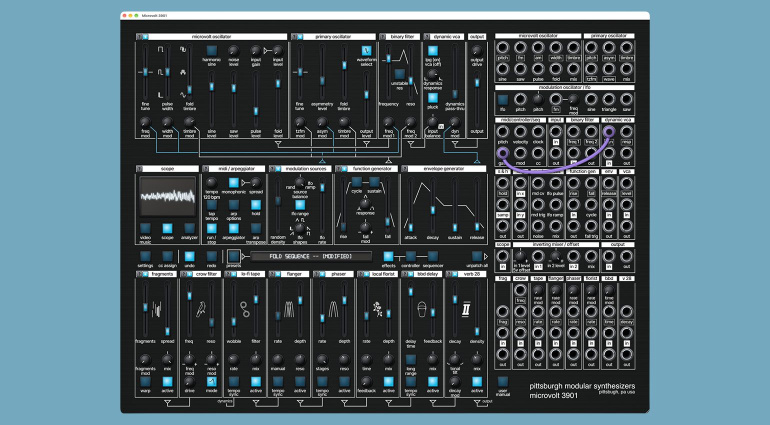
Task: Open the settings panel
Action: pyautogui.click(x=145, y=256)
